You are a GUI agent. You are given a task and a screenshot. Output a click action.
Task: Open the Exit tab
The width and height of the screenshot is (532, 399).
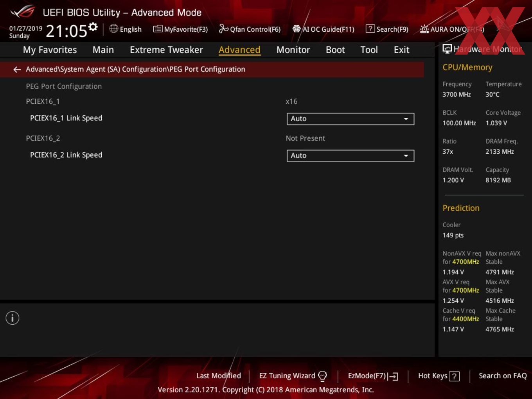pos(401,50)
